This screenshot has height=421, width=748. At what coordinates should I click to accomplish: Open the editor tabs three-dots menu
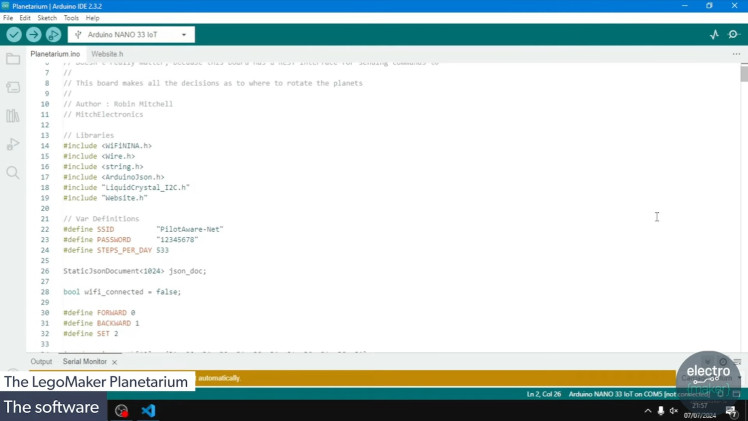pos(737,54)
